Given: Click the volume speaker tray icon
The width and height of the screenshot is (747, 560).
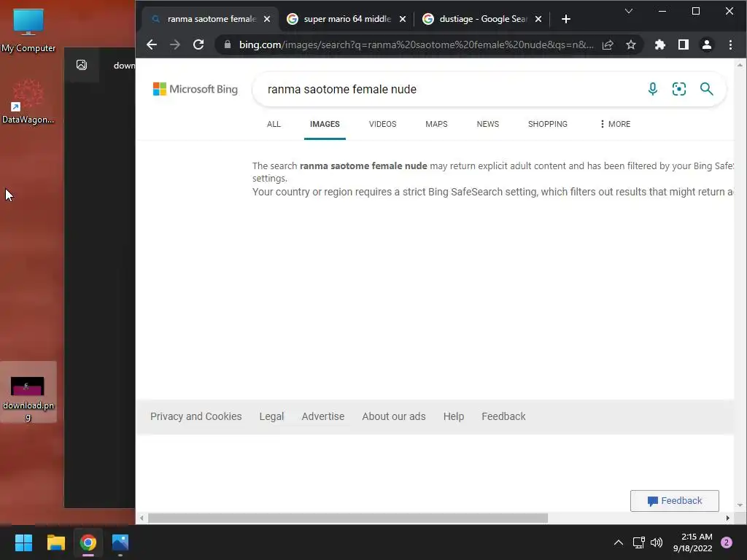Looking at the screenshot, I should pos(657,542).
